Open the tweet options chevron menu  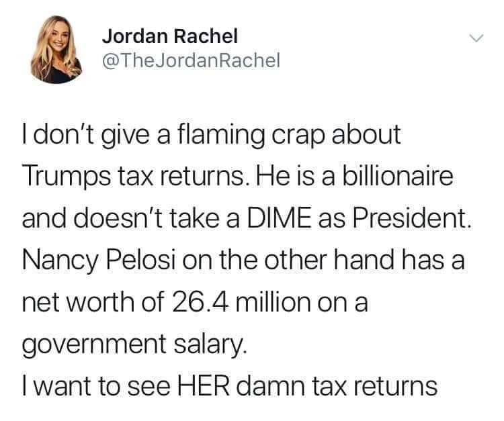click(476, 38)
